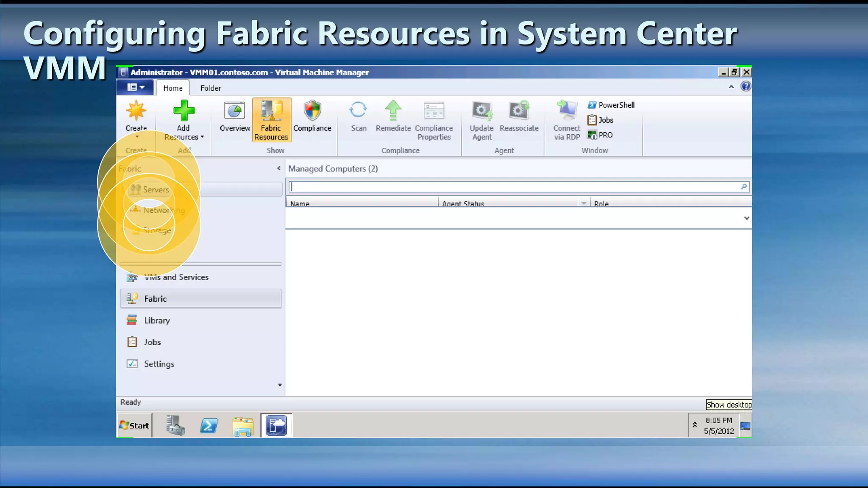Click Update Agent in ribbon

[x=482, y=121]
